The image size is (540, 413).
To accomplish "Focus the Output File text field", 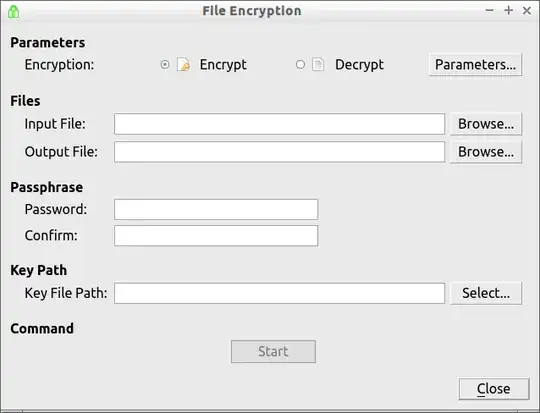I will pos(279,152).
